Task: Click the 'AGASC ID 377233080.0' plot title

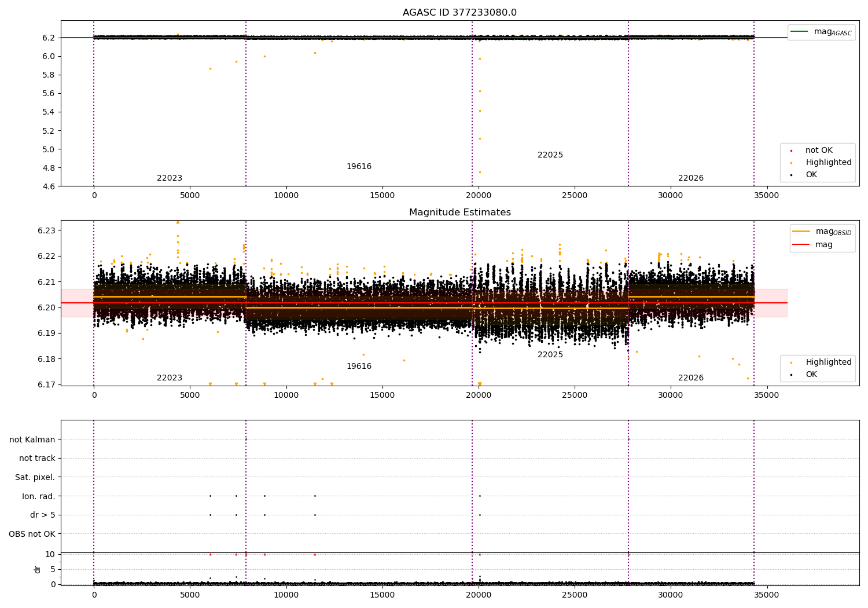Action: (459, 13)
